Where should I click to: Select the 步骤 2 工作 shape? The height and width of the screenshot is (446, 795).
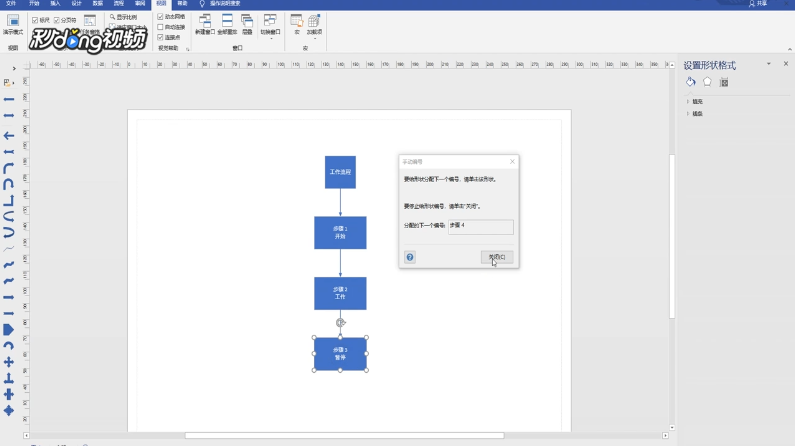click(x=340, y=293)
